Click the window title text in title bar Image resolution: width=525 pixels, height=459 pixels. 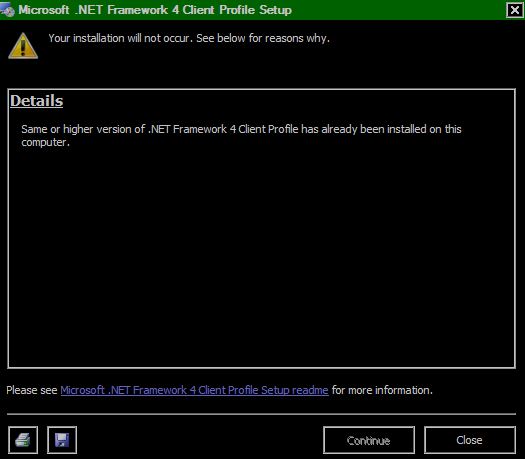155,10
